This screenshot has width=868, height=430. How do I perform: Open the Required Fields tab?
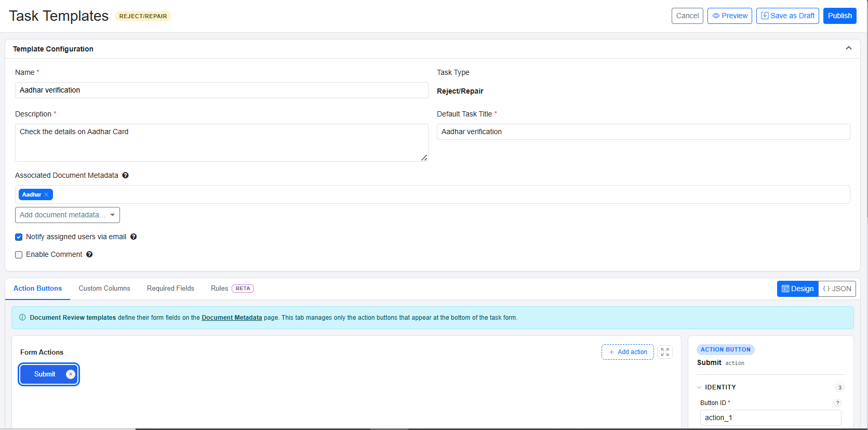point(170,288)
